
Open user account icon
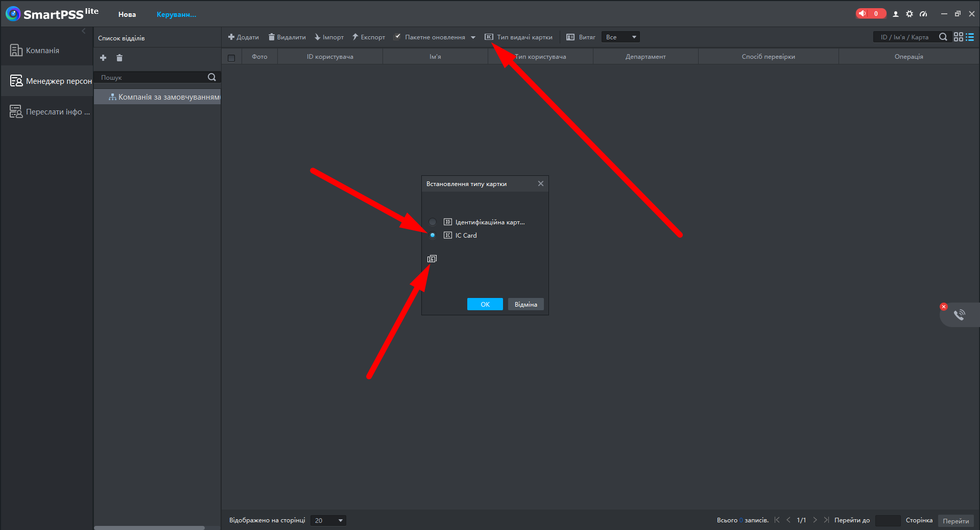895,14
